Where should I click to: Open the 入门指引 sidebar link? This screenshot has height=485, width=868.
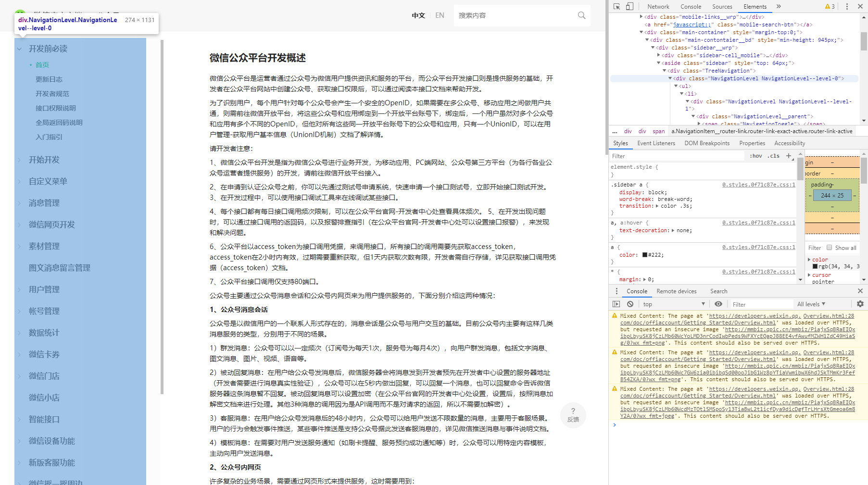click(x=49, y=137)
